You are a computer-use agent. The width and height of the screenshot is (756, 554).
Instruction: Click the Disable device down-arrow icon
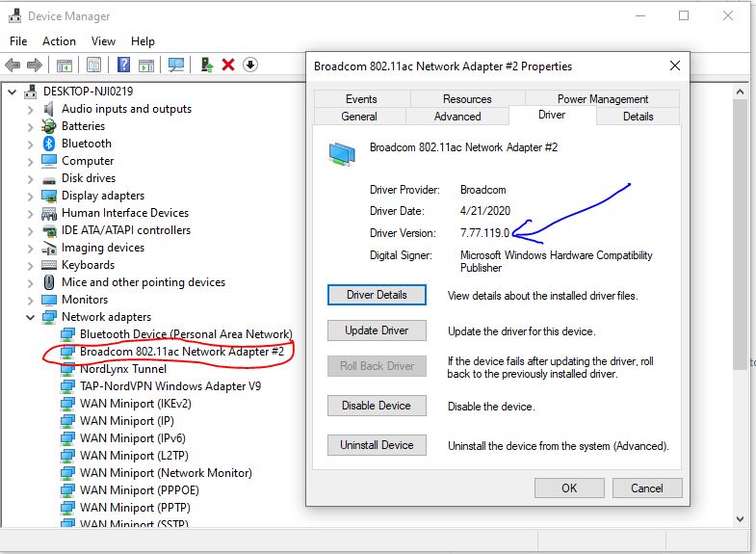250,65
